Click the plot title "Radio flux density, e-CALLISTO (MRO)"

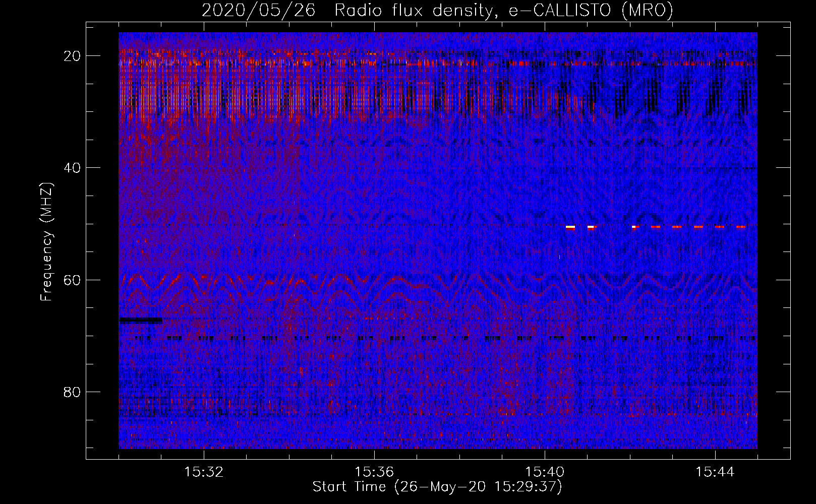(503, 11)
